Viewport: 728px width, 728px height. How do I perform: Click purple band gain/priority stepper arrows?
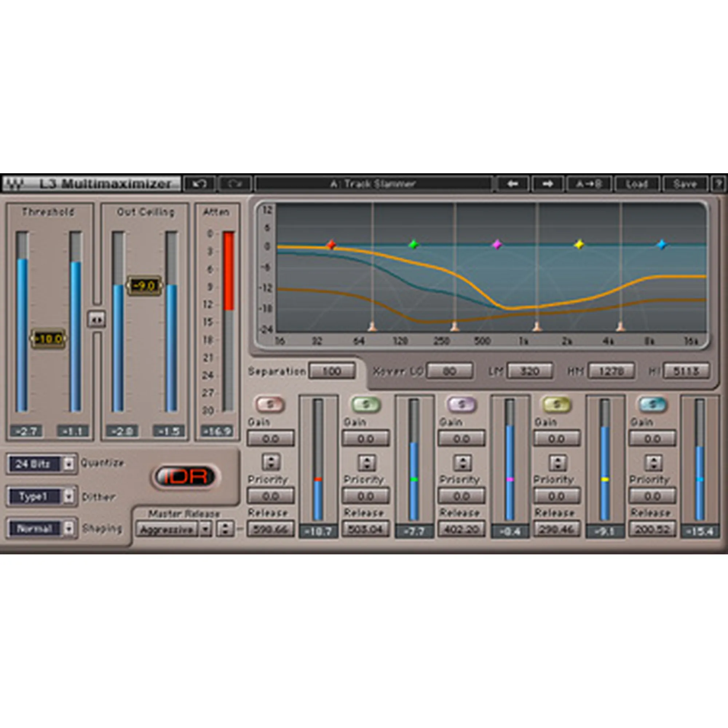point(462,462)
